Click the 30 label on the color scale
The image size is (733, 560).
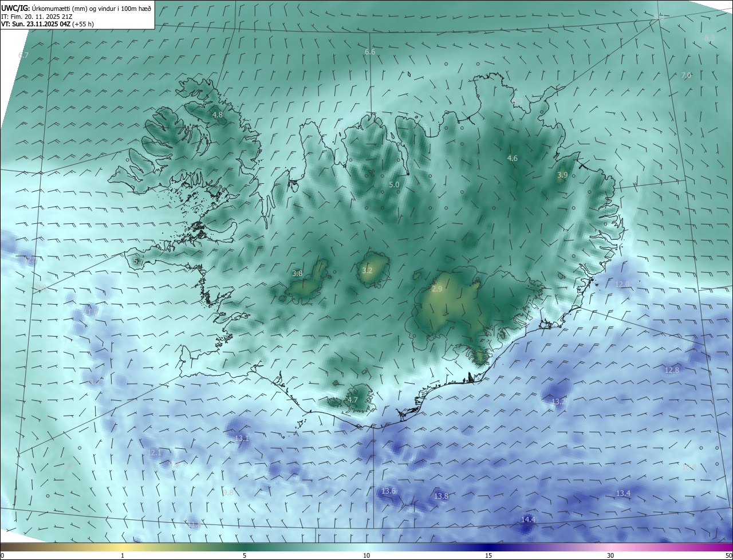pyautogui.click(x=610, y=556)
